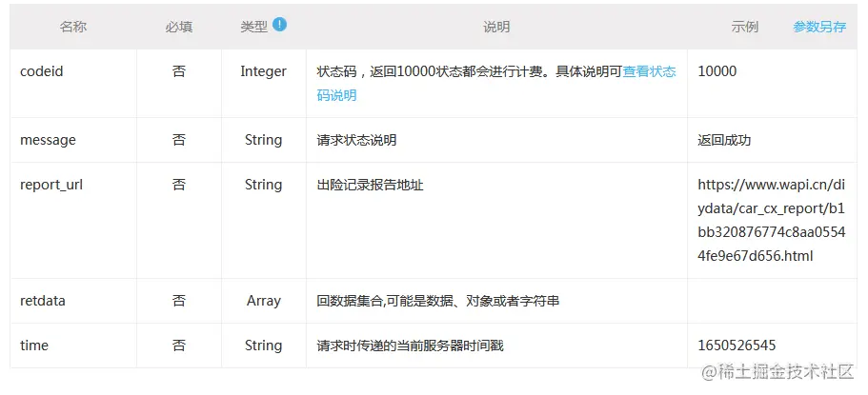Click the codeid parameter name

(x=42, y=71)
